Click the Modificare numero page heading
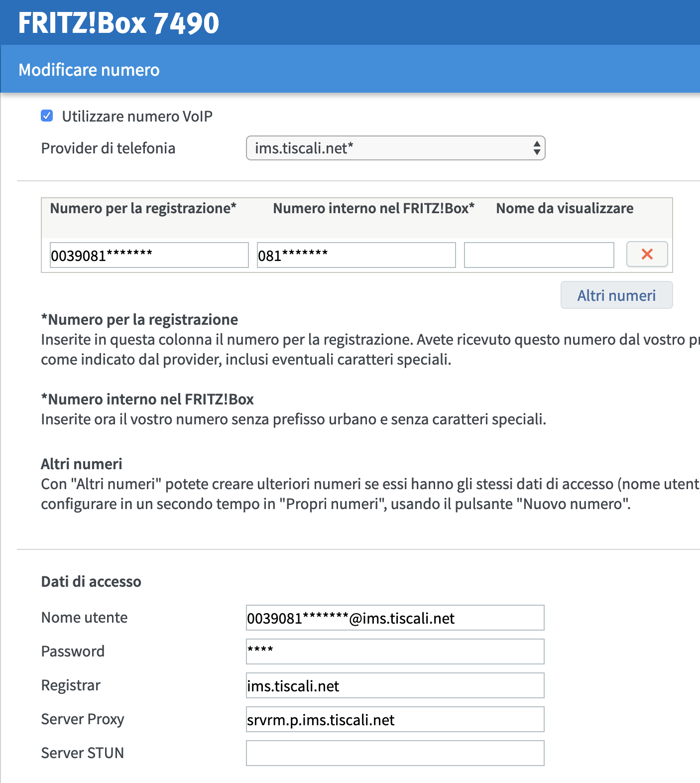700x783 pixels. tap(89, 70)
